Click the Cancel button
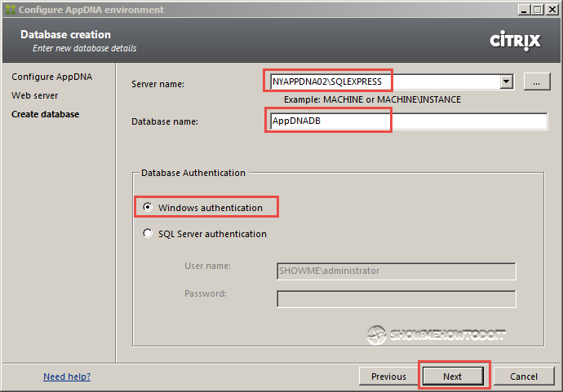 pos(524,377)
